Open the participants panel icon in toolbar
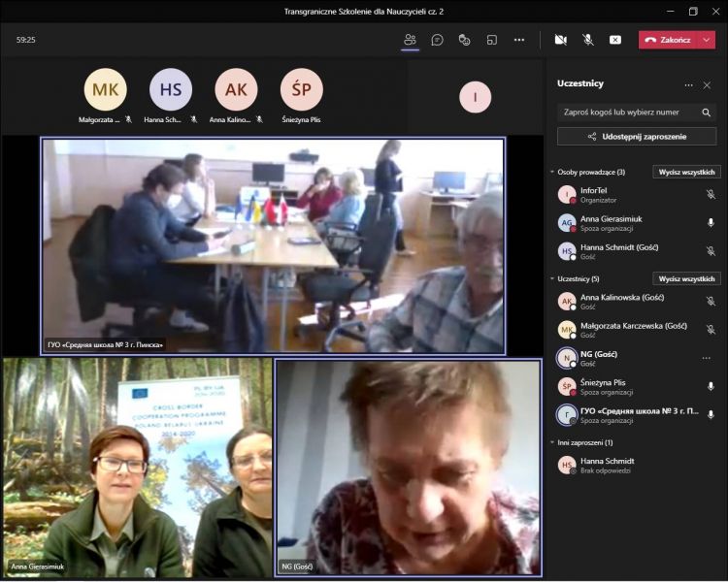Screen dimensions: 728x582 pyautogui.click(x=410, y=40)
